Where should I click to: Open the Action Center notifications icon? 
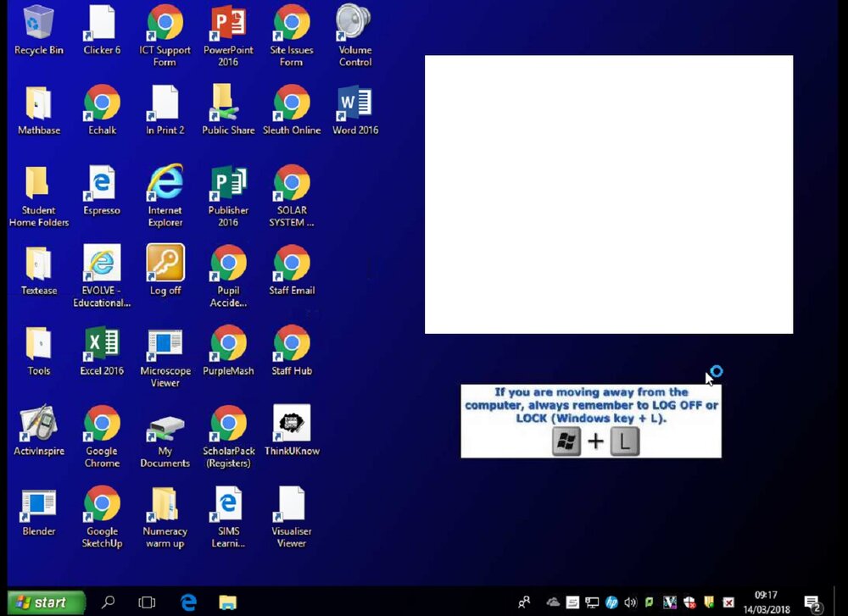pos(812,602)
